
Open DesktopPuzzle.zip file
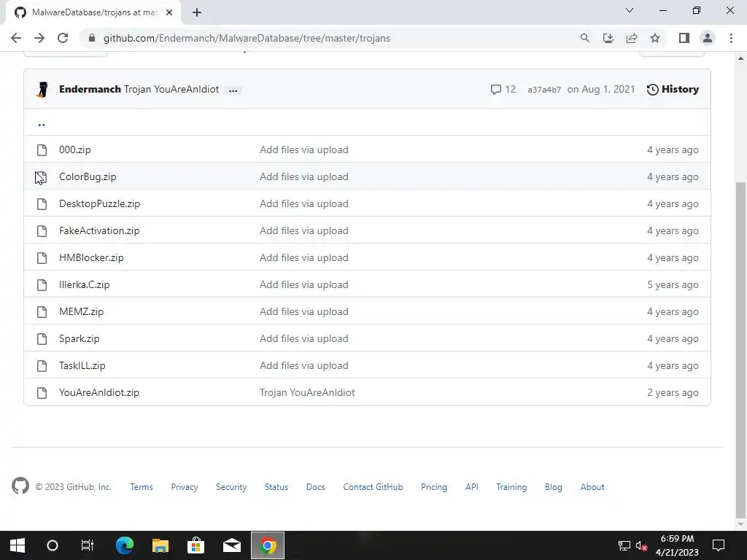click(99, 204)
